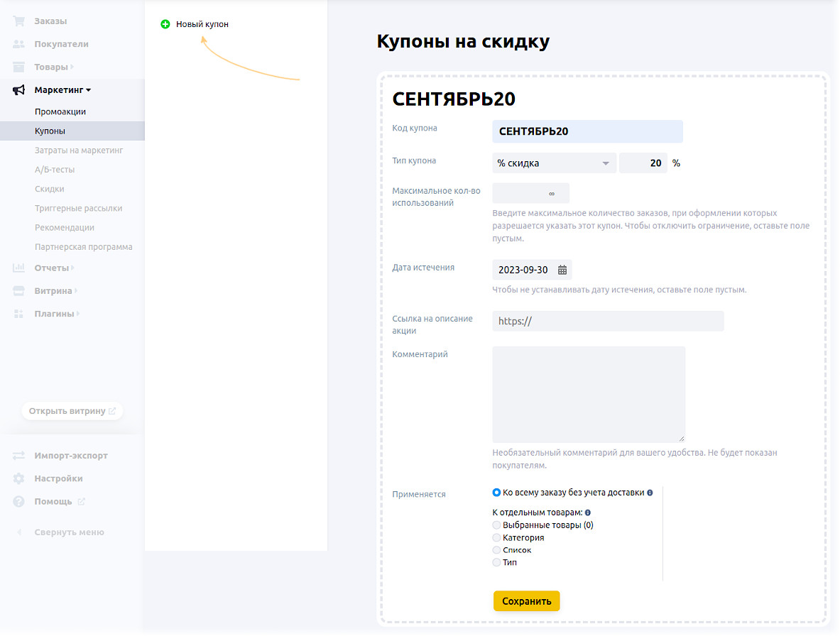The height and width of the screenshot is (636, 840).
Task: Click the Settings gear icon
Action: tap(19, 478)
